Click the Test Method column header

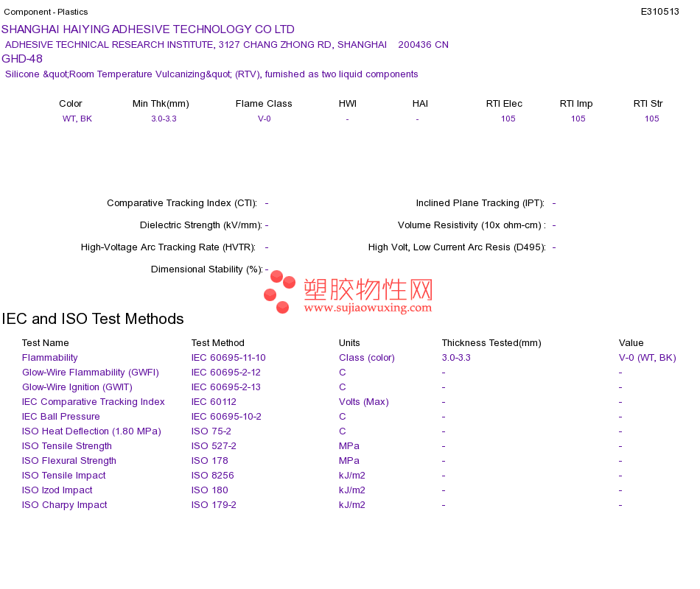[218, 342]
